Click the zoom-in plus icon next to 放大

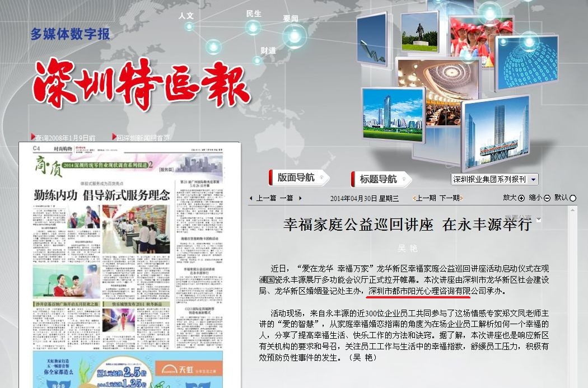pyautogui.click(x=521, y=198)
